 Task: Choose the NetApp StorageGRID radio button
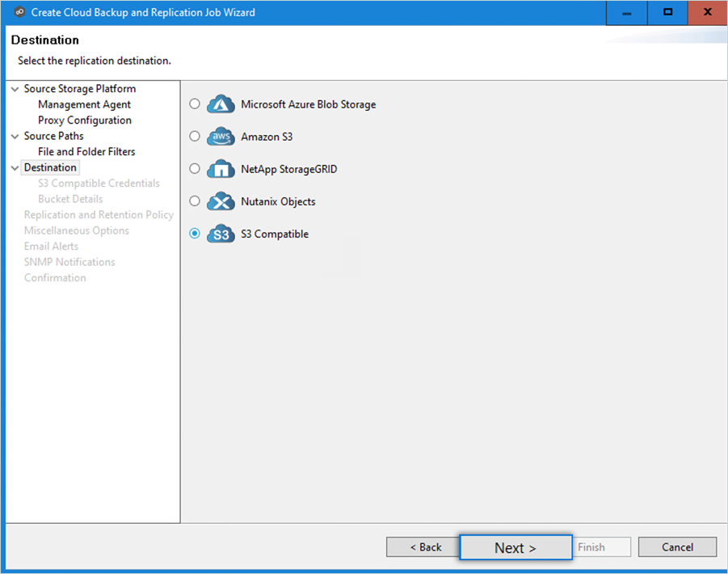195,169
